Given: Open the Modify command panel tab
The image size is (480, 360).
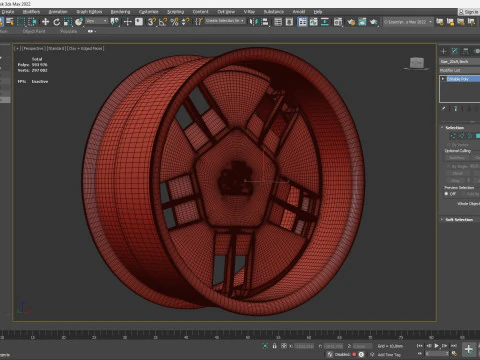Looking at the screenshot, I should point(455,51).
